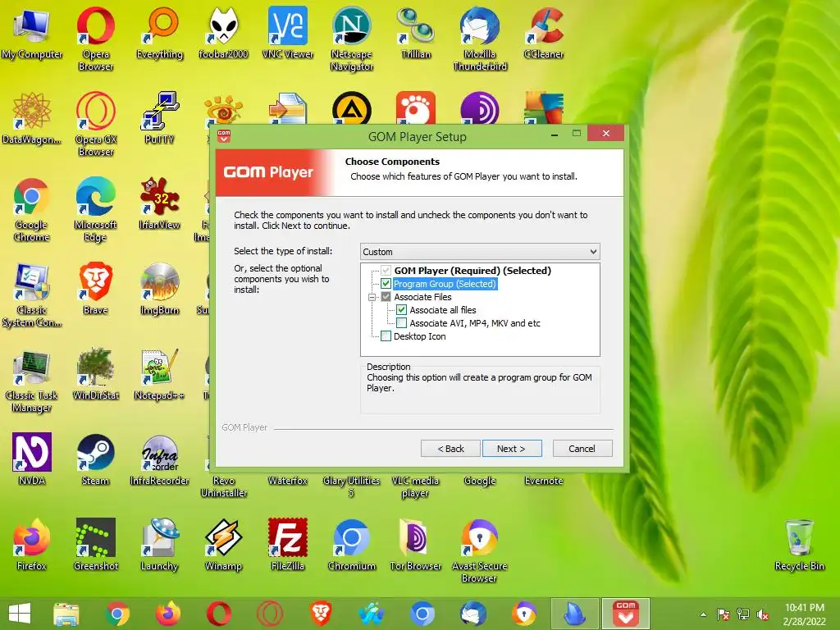Cancel the GOM Player setup
Image resolution: width=840 pixels, height=630 pixels.
pos(582,449)
